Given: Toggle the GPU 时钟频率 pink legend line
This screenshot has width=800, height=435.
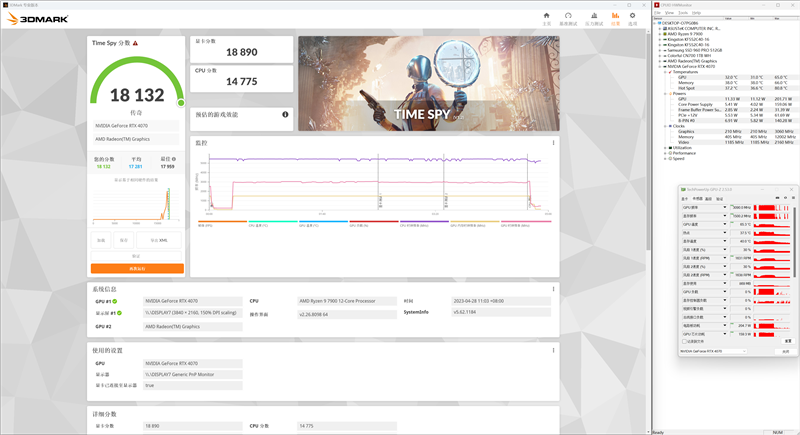Looking at the screenshot, I should [x=526, y=222].
